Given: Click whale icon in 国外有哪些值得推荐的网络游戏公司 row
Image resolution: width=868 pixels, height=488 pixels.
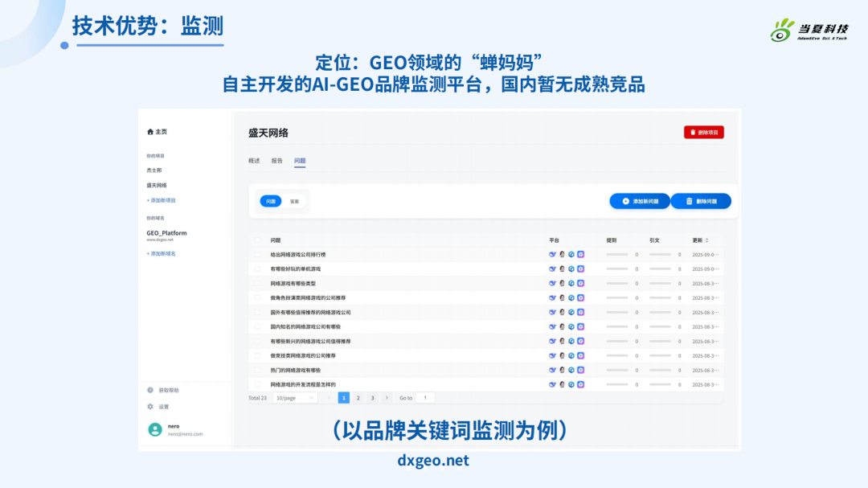Looking at the screenshot, I should coord(552,313).
